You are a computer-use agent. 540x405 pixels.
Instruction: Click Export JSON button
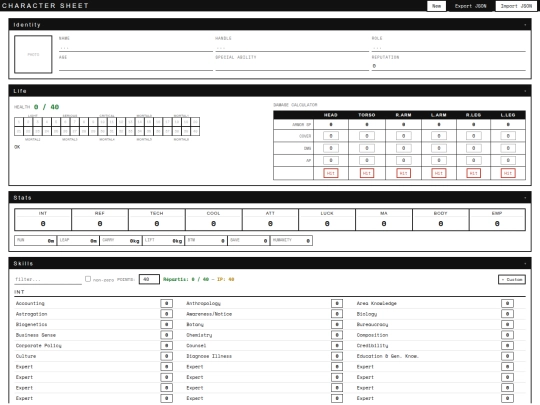(x=470, y=6)
